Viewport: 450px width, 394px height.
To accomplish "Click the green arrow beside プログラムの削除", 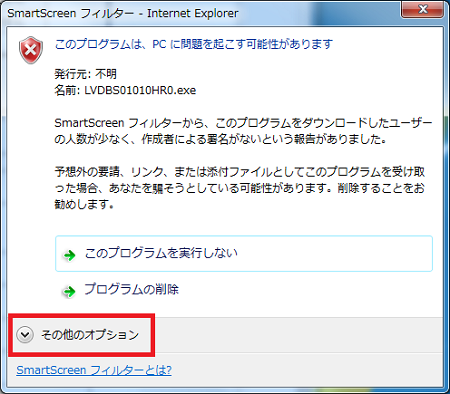I will coord(69,291).
